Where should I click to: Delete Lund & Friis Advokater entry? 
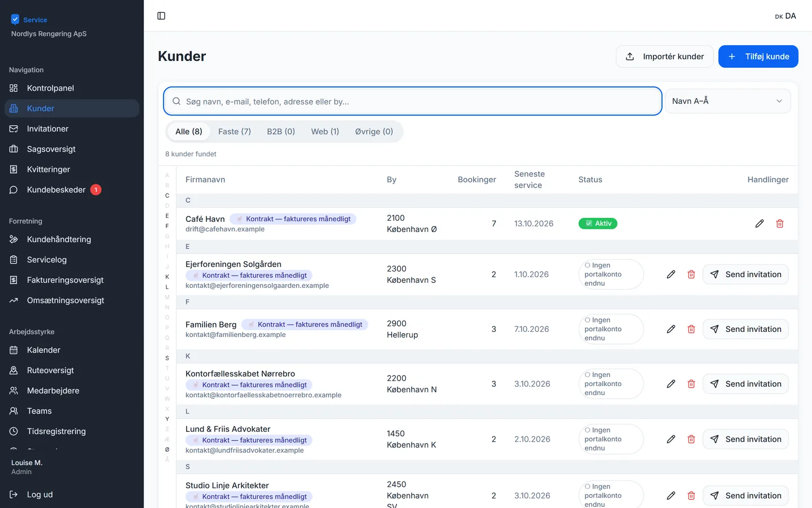[691, 439]
